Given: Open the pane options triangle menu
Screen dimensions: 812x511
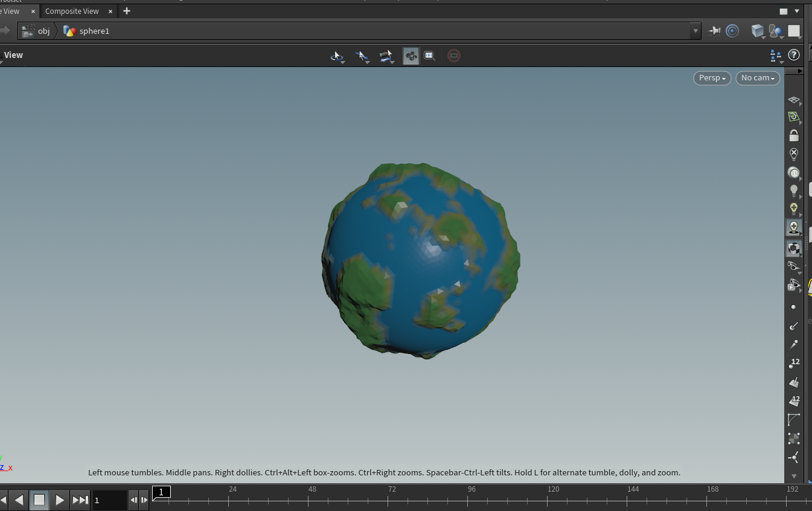Looking at the screenshot, I should [x=797, y=11].
